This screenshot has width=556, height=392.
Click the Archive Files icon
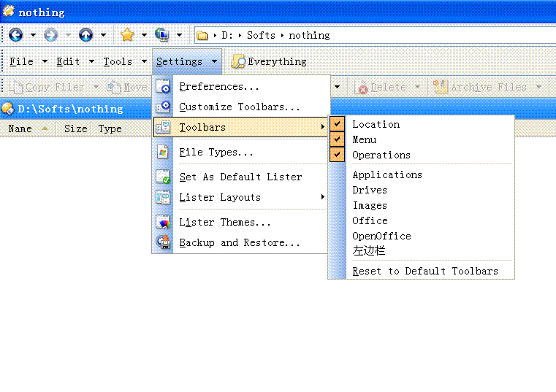(x=441, y=87)
